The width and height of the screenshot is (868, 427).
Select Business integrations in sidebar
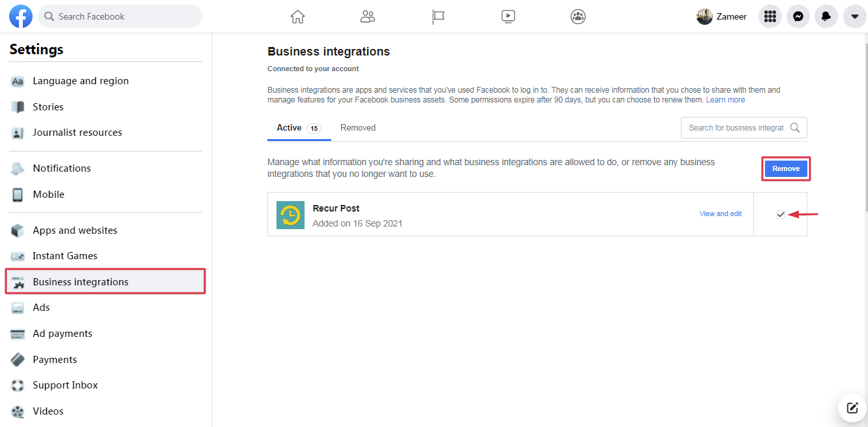point(106,281)
